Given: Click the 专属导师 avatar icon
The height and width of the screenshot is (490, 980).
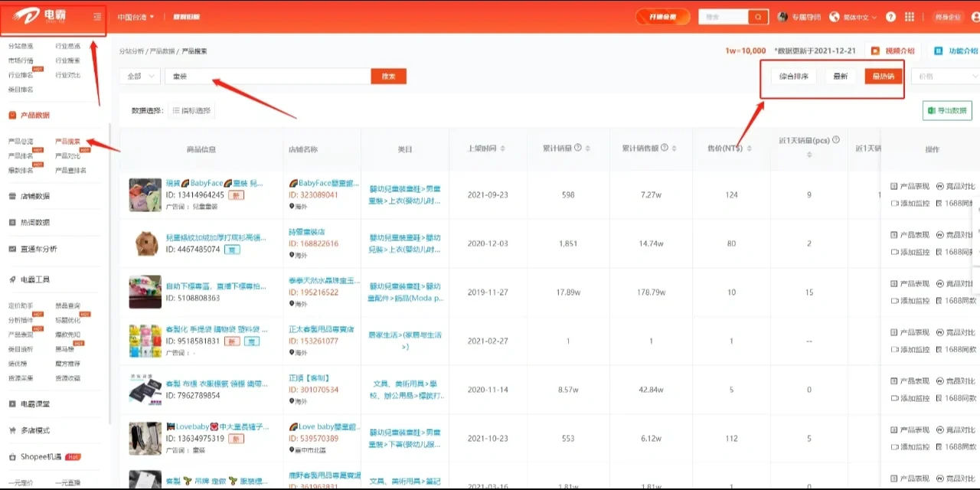Looking at the screenshot, I should (x=782, y=17).
